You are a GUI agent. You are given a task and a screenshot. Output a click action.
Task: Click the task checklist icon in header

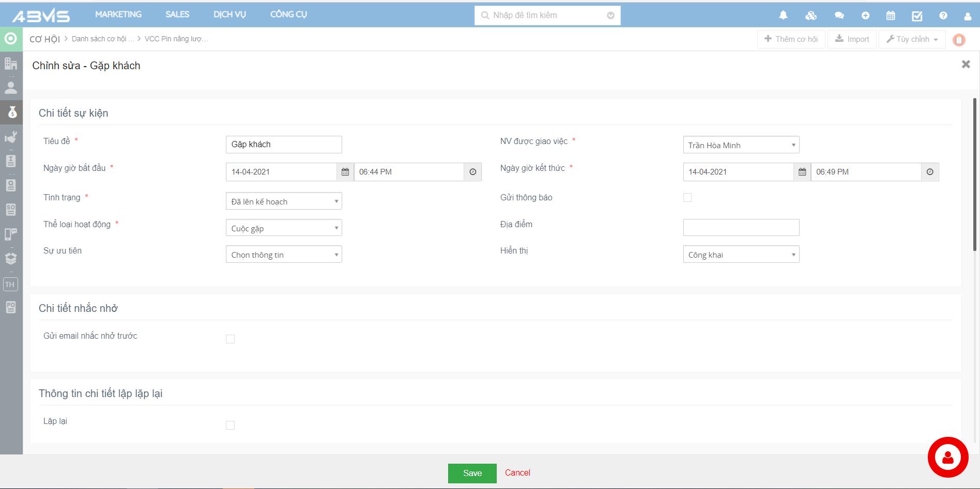tap(917, 16)
